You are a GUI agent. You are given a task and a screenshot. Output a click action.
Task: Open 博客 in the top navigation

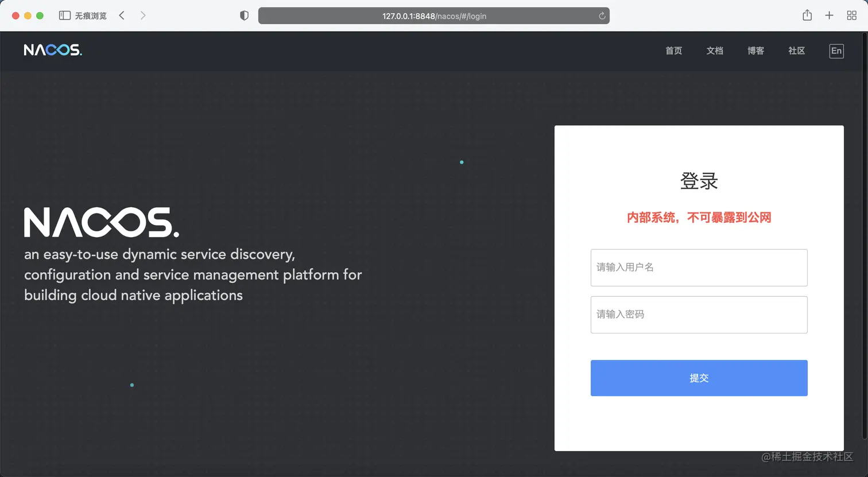(755, 51)
